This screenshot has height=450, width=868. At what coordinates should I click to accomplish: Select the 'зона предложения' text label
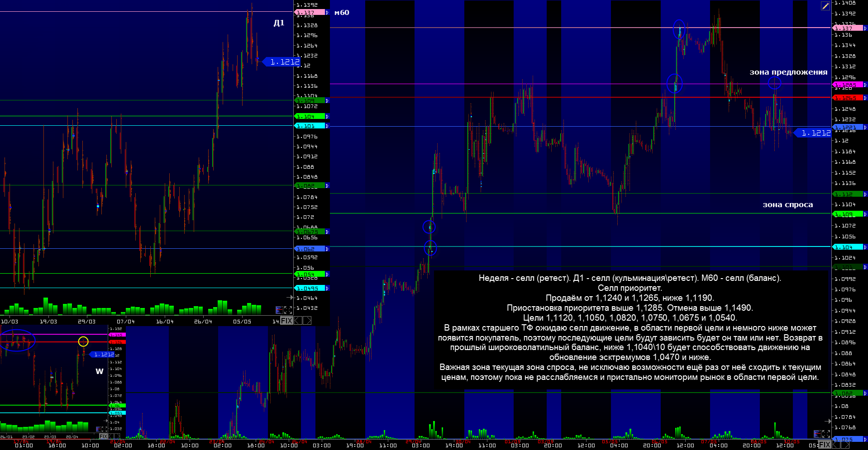click(x=788, y=72)
